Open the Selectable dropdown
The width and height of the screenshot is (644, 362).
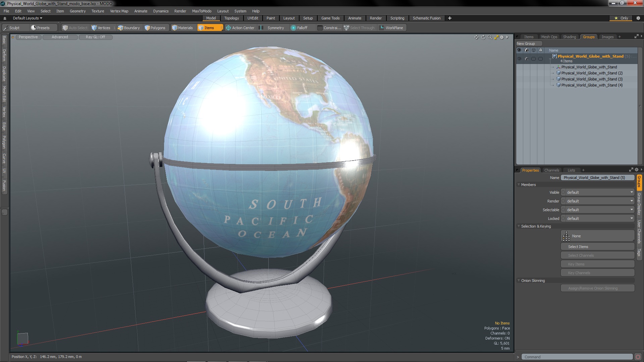coord(598,210)
